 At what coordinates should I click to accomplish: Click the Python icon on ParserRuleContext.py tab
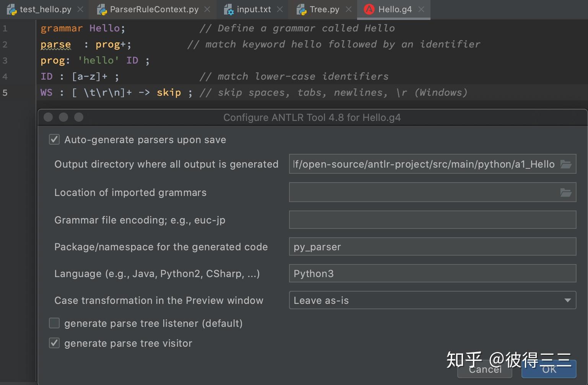click(x=102, y=9)
